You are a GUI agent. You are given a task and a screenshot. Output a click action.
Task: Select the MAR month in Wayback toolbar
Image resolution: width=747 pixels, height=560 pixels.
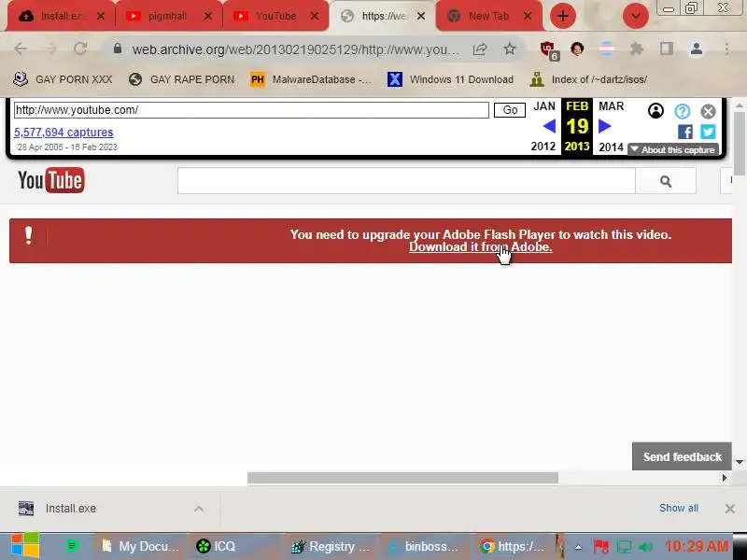click(612, 106)
